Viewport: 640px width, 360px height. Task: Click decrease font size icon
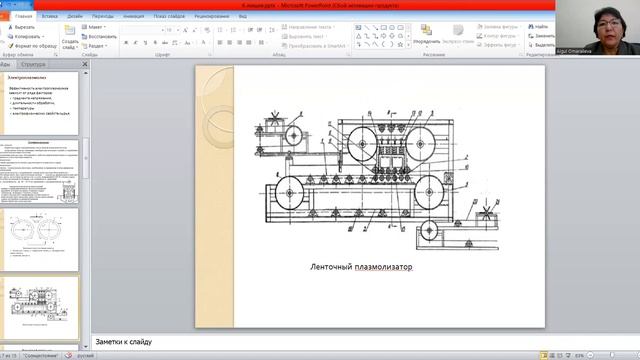tap(195, 30)
